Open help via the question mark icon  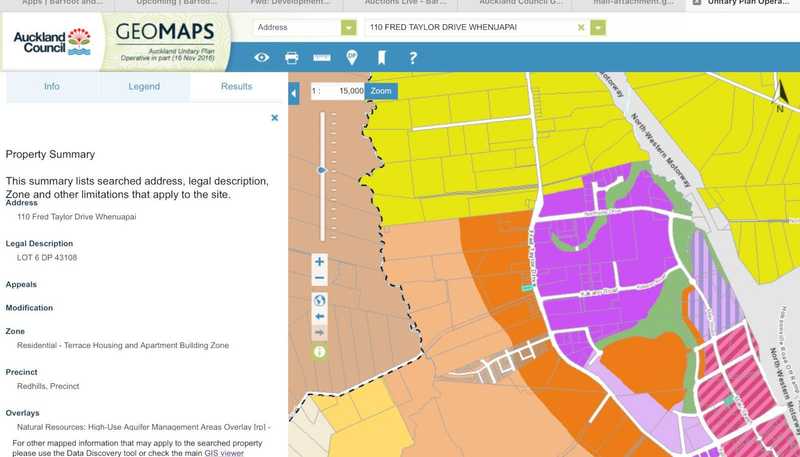tap(413, 58)
